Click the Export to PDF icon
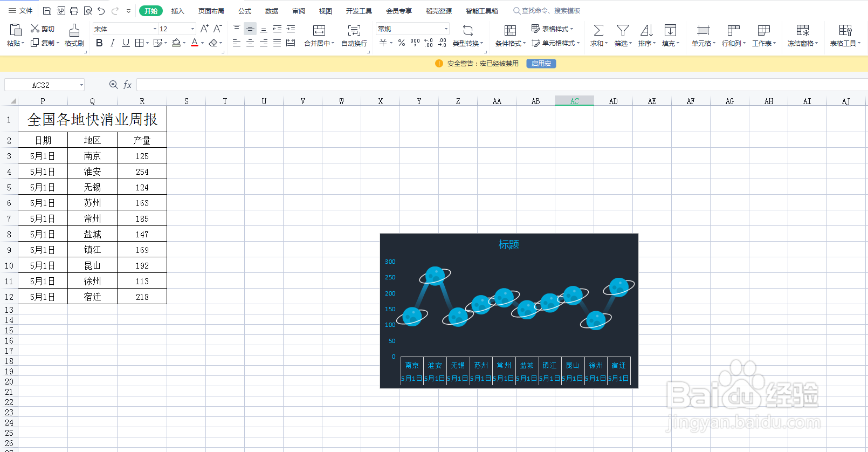Screen dimensions: 868x452 [x=61, y=11]
